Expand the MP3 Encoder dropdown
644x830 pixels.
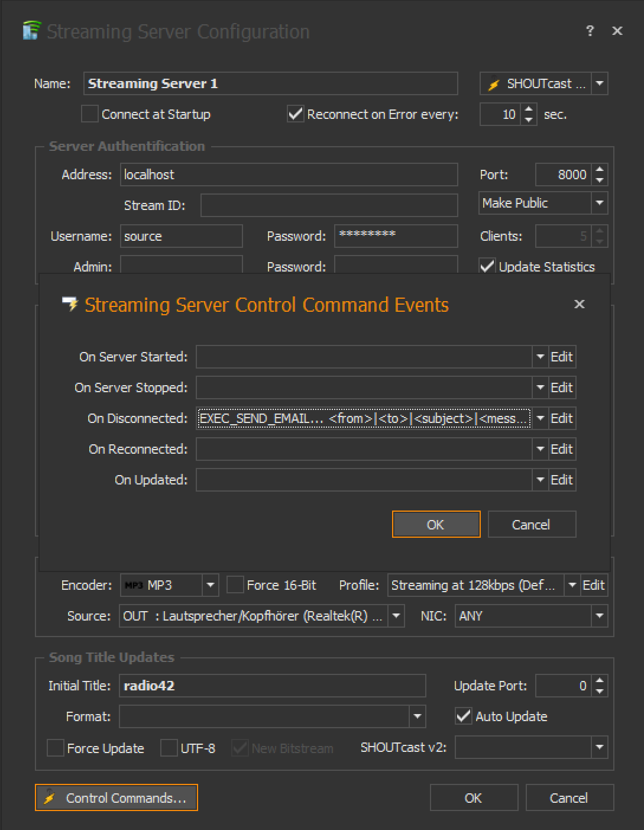210,585
